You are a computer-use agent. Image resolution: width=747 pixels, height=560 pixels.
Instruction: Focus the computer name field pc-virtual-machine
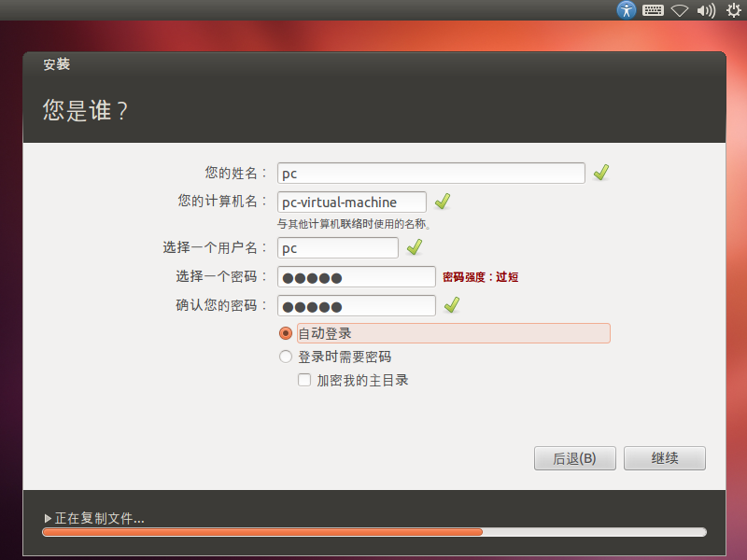(x=352, y=202)
